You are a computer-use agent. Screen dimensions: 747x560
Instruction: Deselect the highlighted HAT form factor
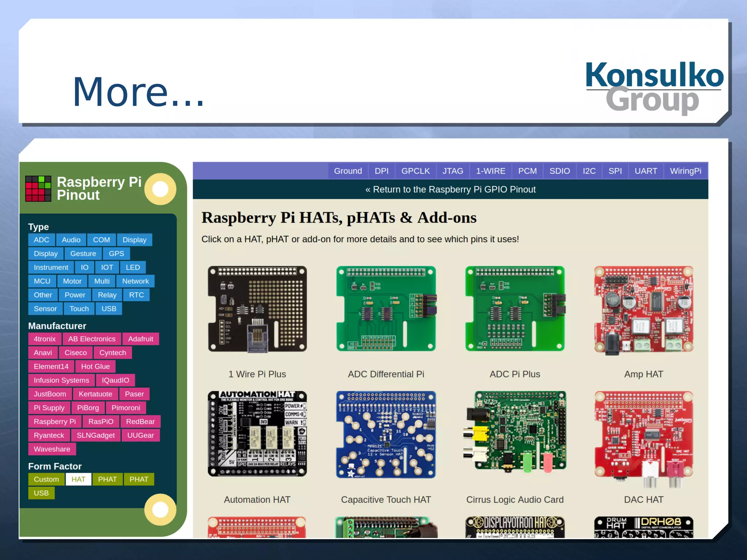[x=78, y=479]
